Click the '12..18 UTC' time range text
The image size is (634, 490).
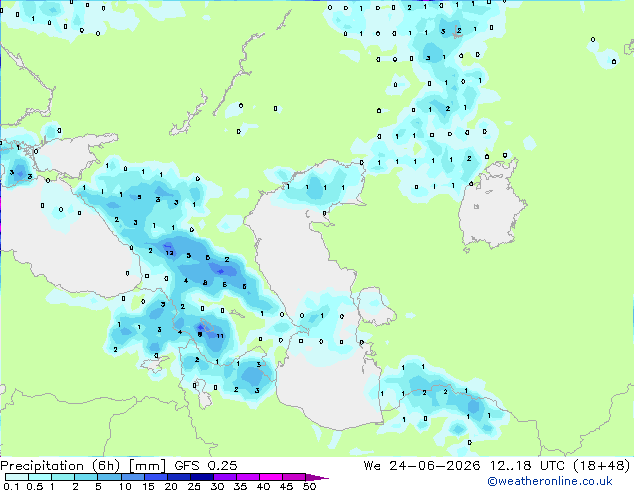[x=526, y=466]
